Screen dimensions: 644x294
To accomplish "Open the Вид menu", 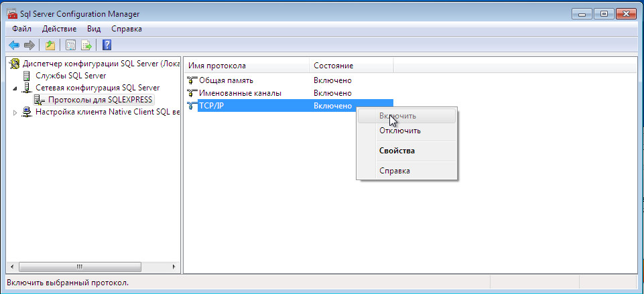I will pyautogui.click(x=94, y=29).
